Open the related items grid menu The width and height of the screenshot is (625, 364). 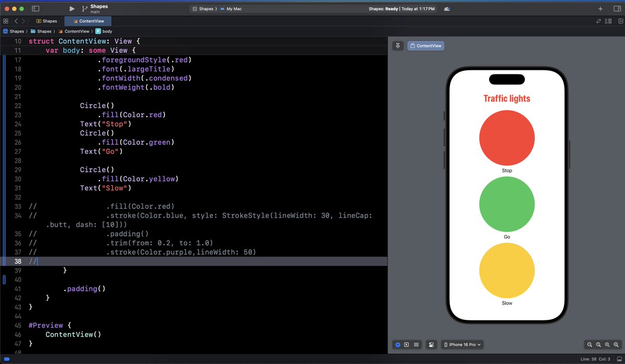[x=6, y=21]
